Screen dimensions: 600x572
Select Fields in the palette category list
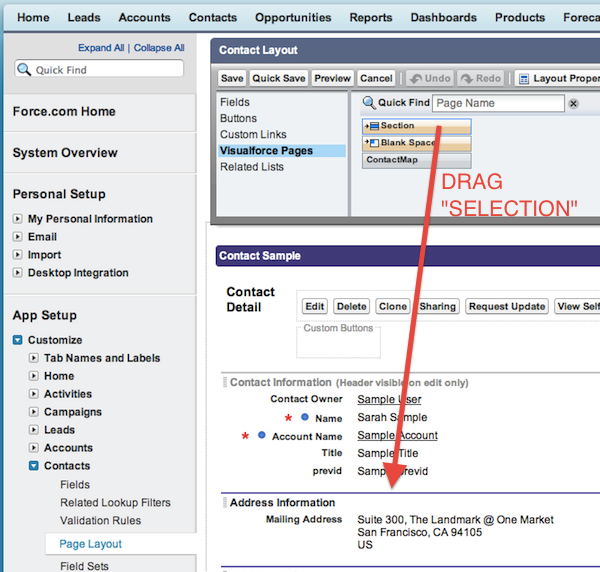click(x=235, y=102)
